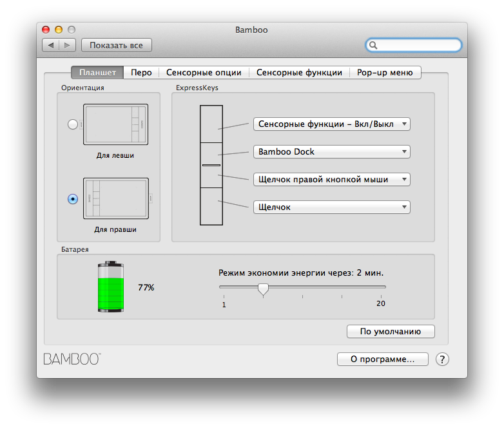Open help with the question mark button
This screenshot has height=429, width=504.
[442, 359]
